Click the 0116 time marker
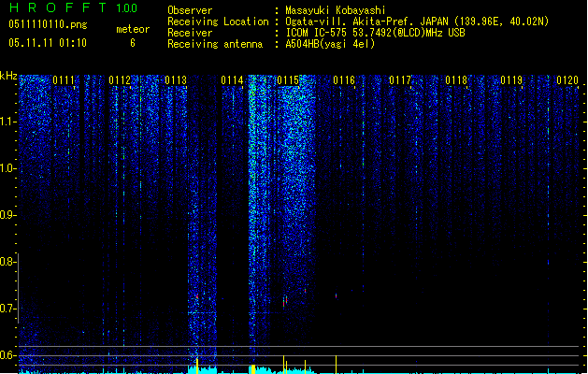 [344, 80]
